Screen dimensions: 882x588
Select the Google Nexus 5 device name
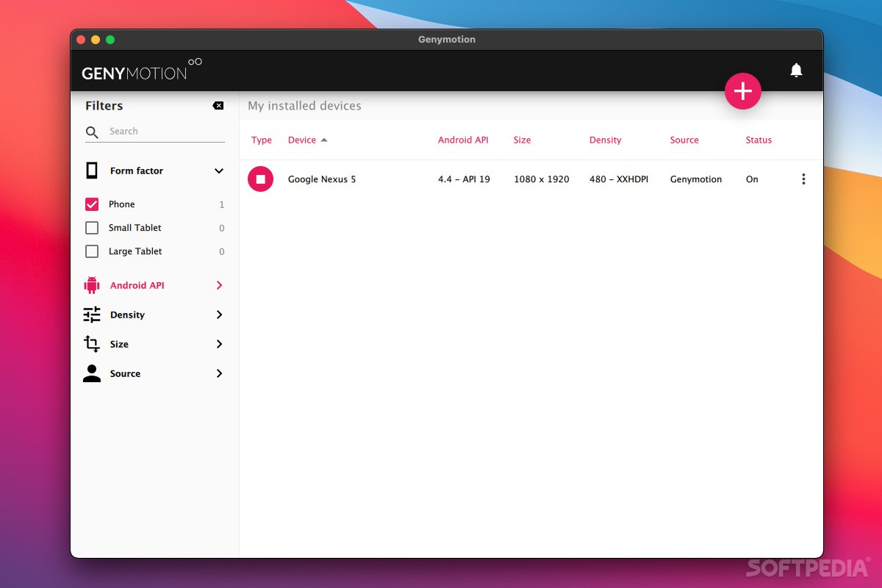click(x=322, y=179)
